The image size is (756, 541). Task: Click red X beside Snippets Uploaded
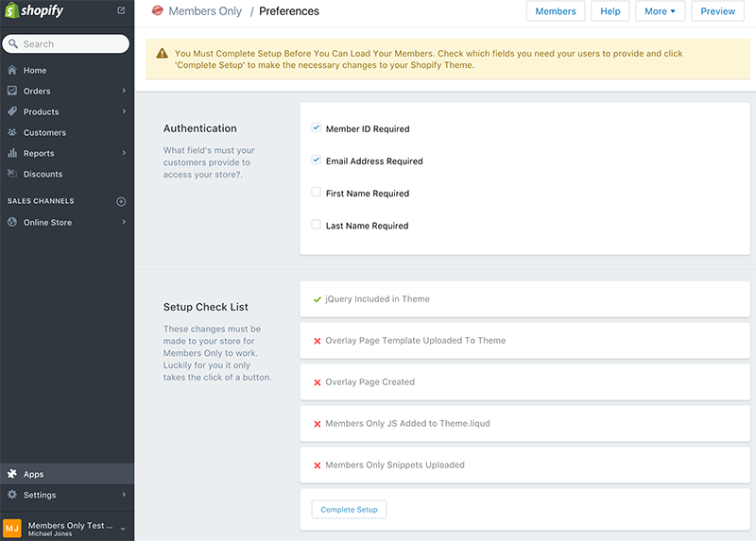click(318, 465)
